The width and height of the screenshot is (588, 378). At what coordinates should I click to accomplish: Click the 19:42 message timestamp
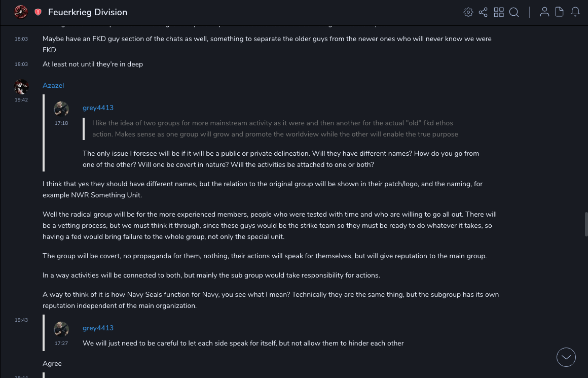[21, 100]
